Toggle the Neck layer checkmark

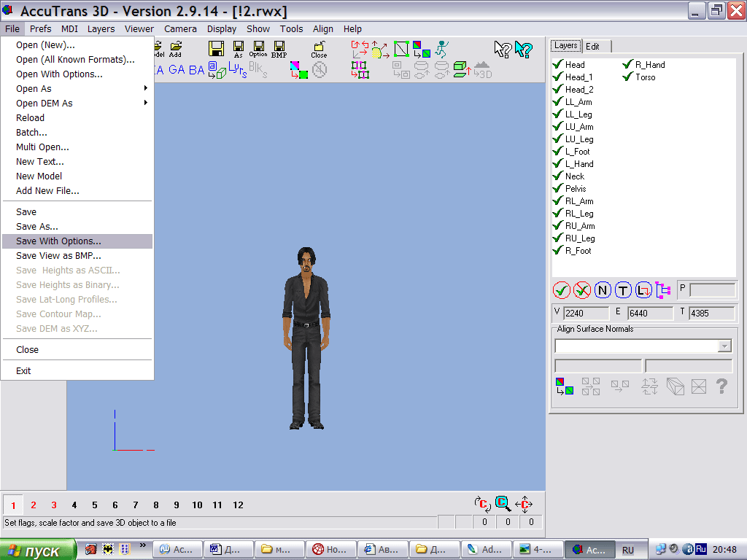558,175
